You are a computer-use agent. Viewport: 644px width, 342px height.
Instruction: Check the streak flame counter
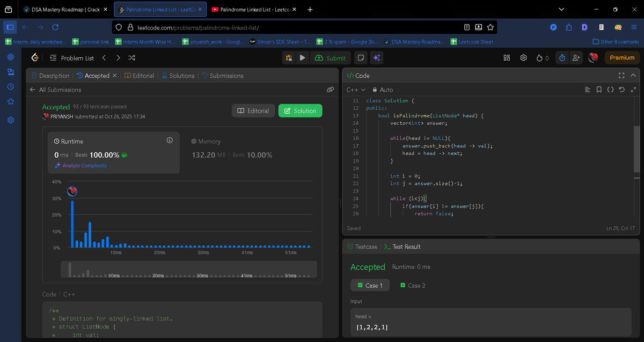coord(543,58)
